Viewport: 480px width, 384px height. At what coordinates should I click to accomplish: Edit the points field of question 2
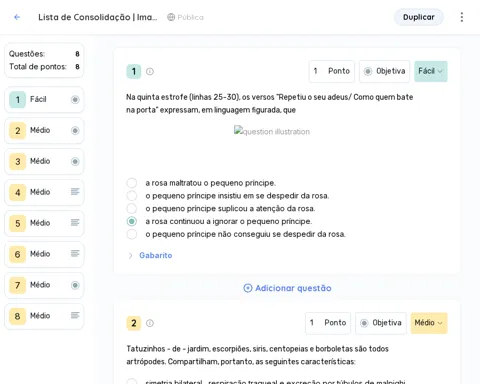click(x=328, y=323)
